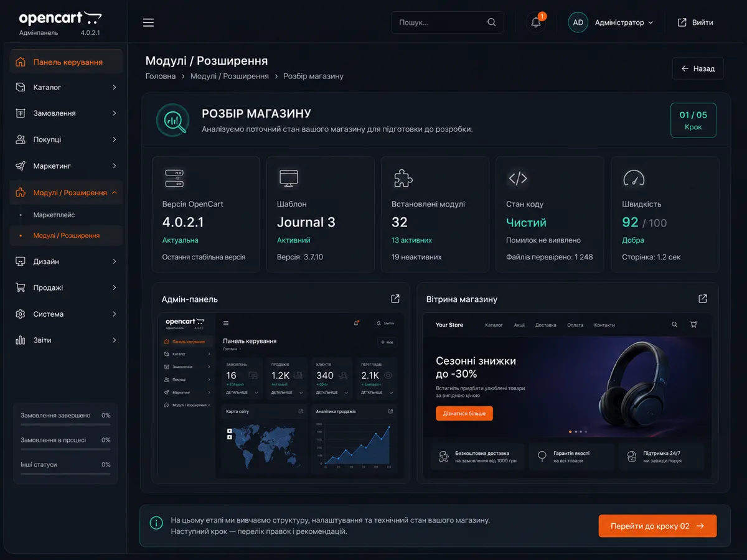Click the puzzle icon on Встановлені модулі card
This screenshot has height=560, width=747.
(x=403, y=179)
